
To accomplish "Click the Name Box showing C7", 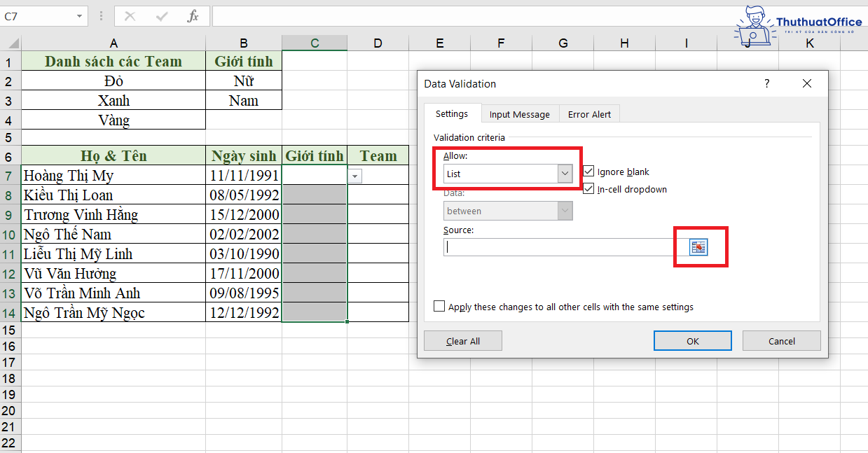I will 39,15.
